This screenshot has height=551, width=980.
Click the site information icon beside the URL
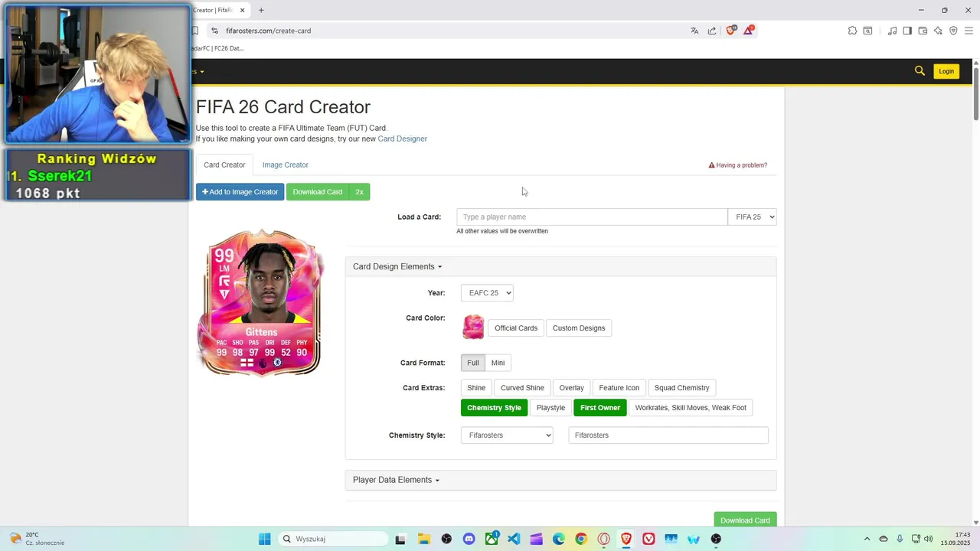(x=214, y=31)
